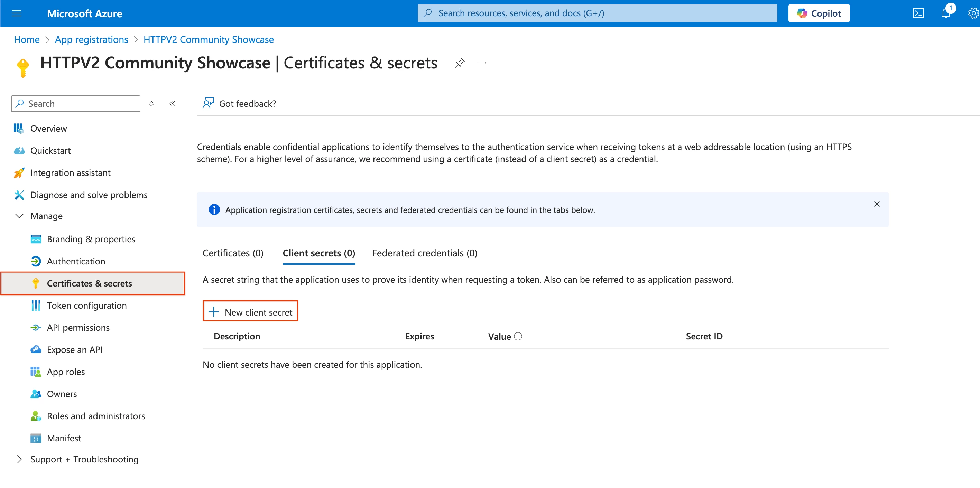Screen dimensions: 980x488
Task: Click the Quickstart cloud icon
Action: point(19,151)
